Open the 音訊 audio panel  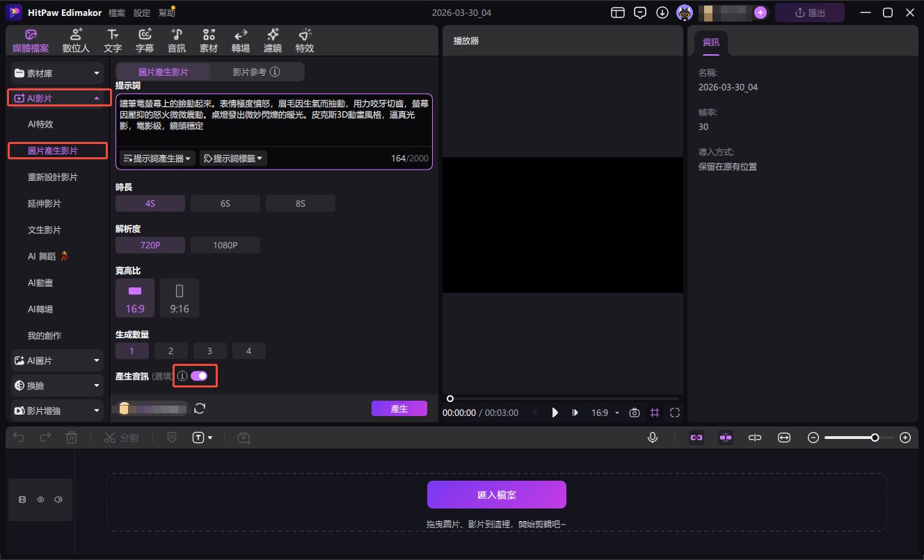(x=176, y=40)
